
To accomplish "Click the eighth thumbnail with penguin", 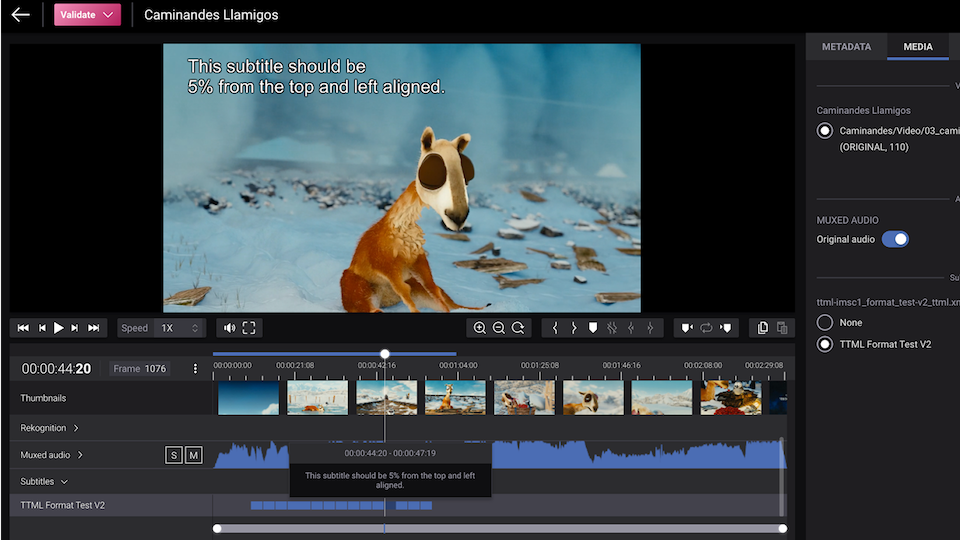I will tap(731, 398).
